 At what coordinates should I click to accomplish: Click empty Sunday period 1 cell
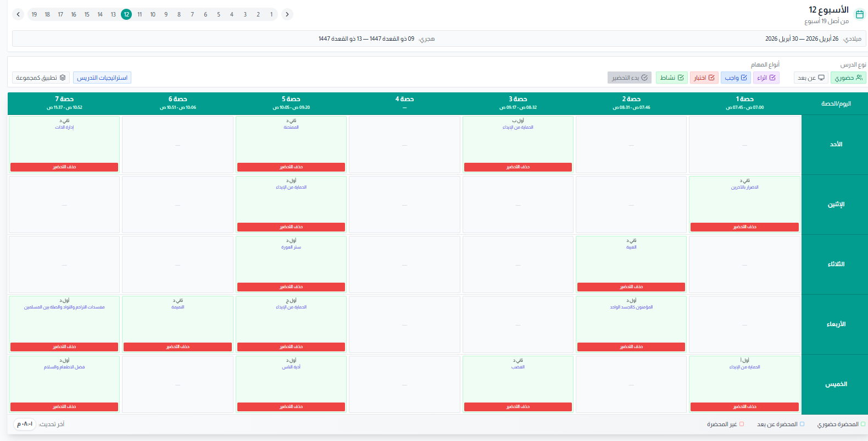pos(744,145)
